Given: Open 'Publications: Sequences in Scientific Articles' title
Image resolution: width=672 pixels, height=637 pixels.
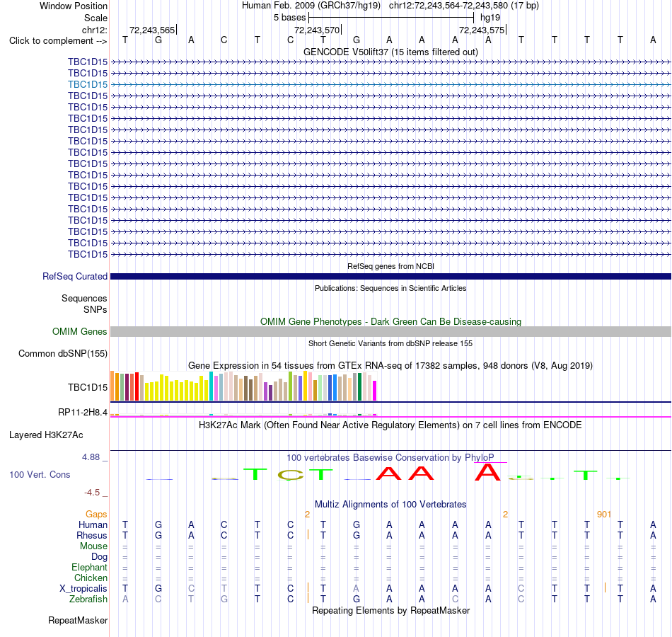Looking at the screenshot, I should click(x=390, y=288).
